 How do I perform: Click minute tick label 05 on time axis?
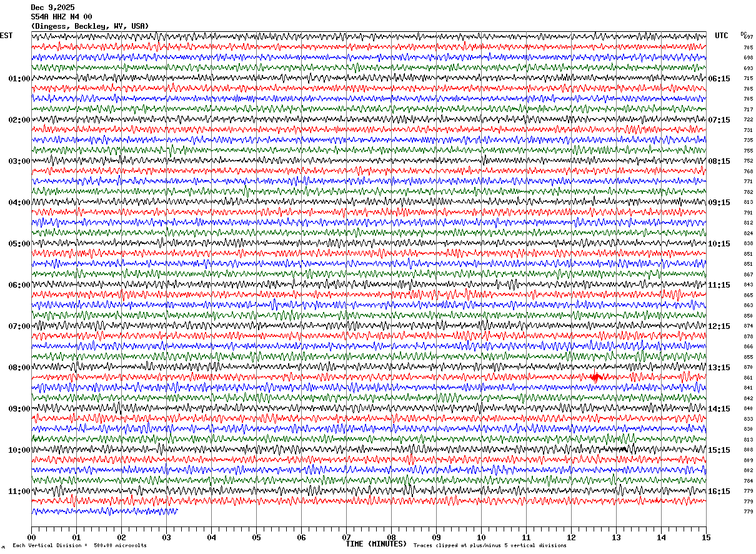256,537
